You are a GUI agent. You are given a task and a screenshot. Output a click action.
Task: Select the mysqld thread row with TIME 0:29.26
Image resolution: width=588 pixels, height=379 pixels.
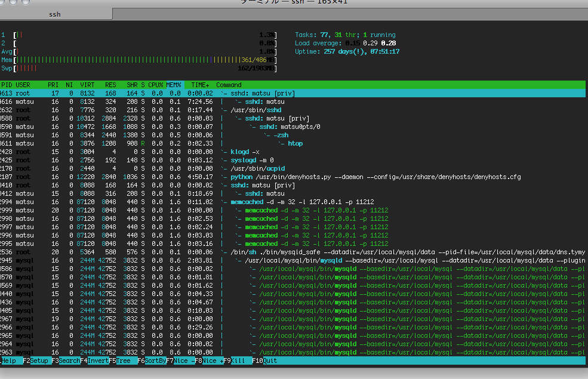tap(293, 327)
